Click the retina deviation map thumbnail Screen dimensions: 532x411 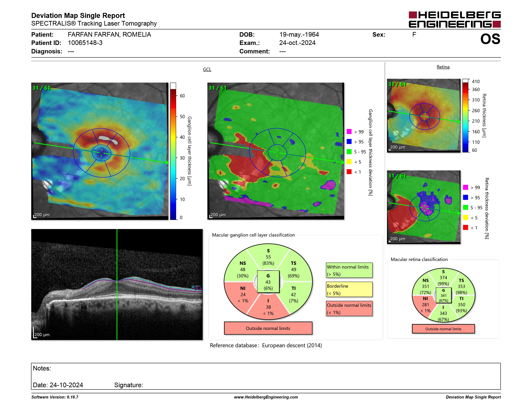pyautogui.click(x=424, y=207)
